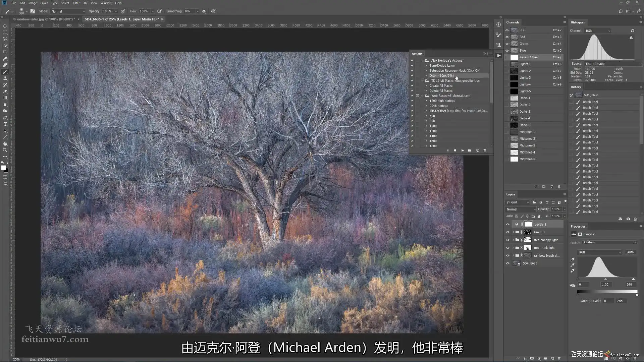Select the Zoom tool in toolbar

point(5,150)
